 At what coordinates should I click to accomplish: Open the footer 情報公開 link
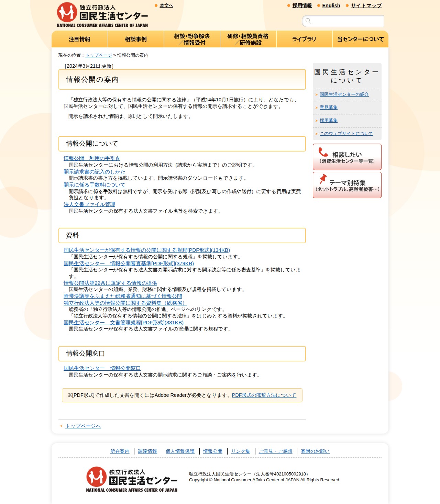[x=213, y=451]
